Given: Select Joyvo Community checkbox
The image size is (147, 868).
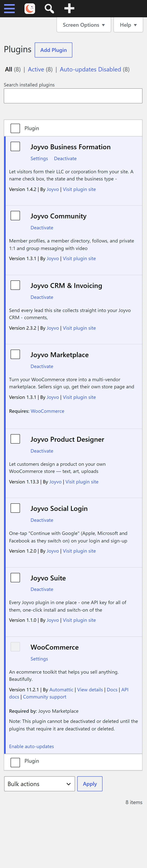Looking at the screenshot, I should 15,216.
